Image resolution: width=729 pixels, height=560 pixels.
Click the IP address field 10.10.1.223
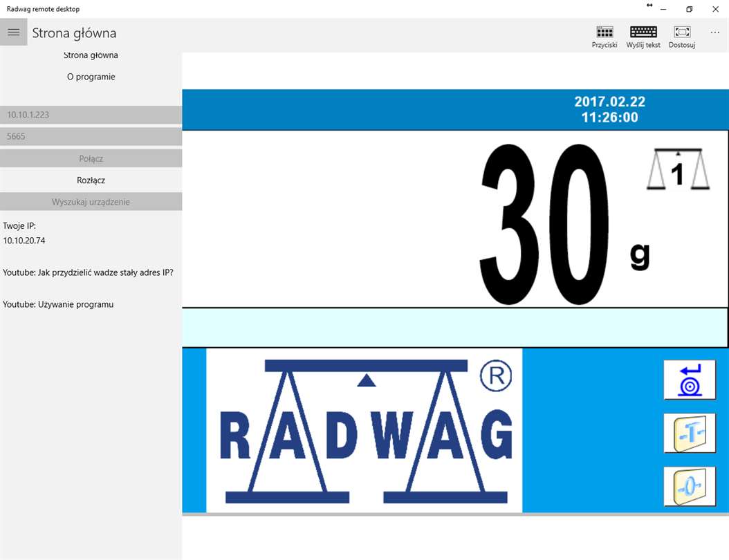(91, 115)
